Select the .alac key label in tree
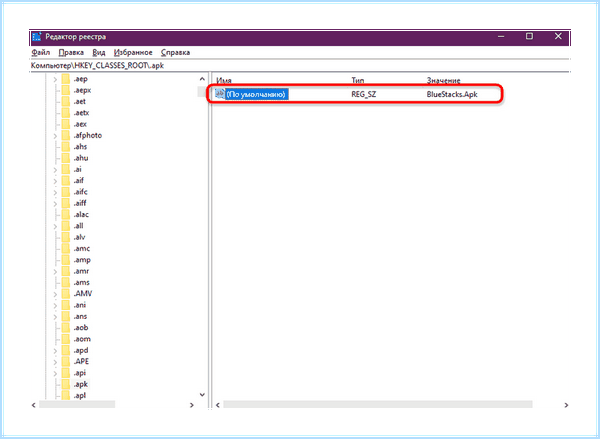600x439 pixels. click(x=81, y=215)
